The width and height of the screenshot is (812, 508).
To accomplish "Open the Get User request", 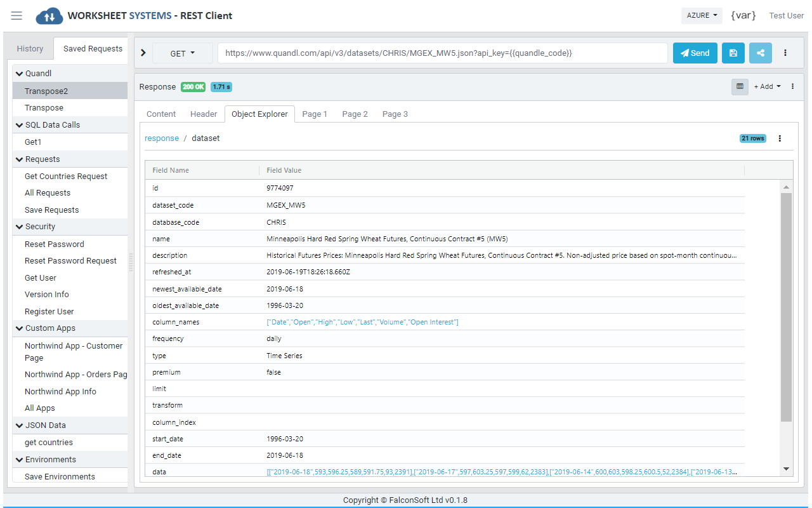I will (x=70, y=277).
